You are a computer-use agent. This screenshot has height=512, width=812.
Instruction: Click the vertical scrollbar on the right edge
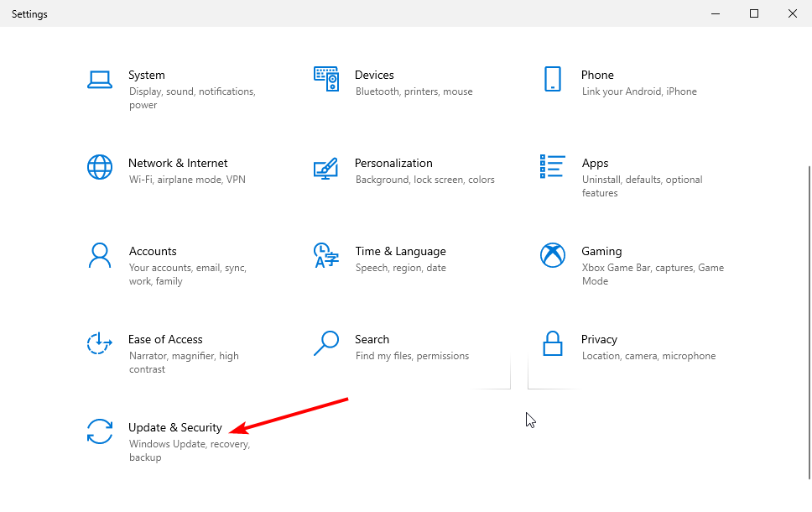click(x=809, y=322)
